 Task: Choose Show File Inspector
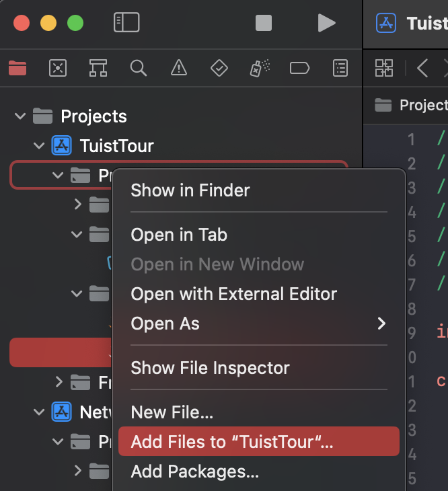tap(259, 368)
